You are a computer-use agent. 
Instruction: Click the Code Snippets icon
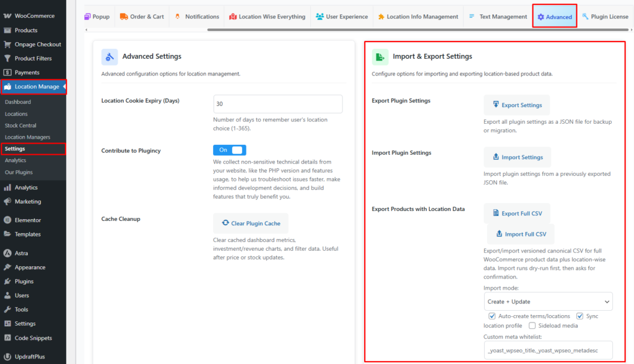click(7, 338)
